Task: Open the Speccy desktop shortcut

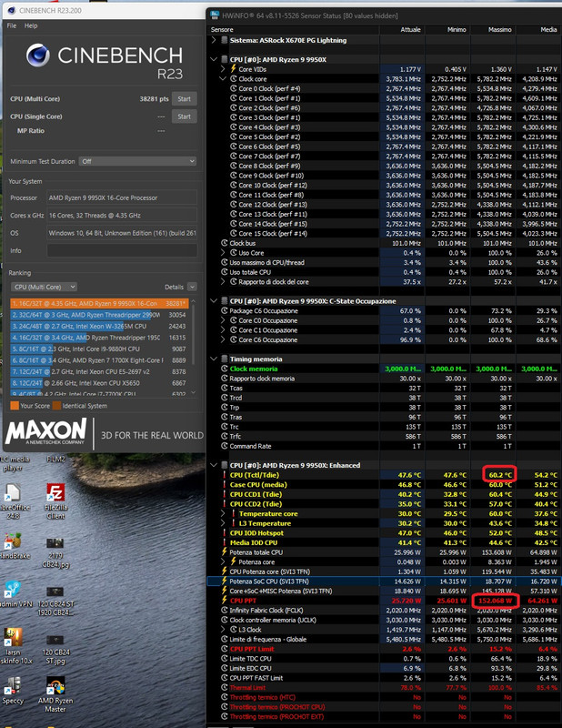Action: click(13, 691)
